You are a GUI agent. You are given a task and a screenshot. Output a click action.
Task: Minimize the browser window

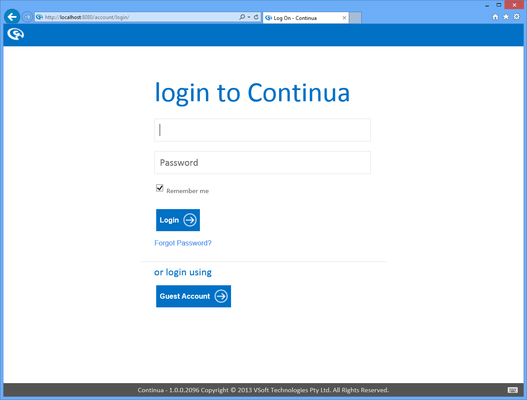pyautogui.click(x=487, y=5)
